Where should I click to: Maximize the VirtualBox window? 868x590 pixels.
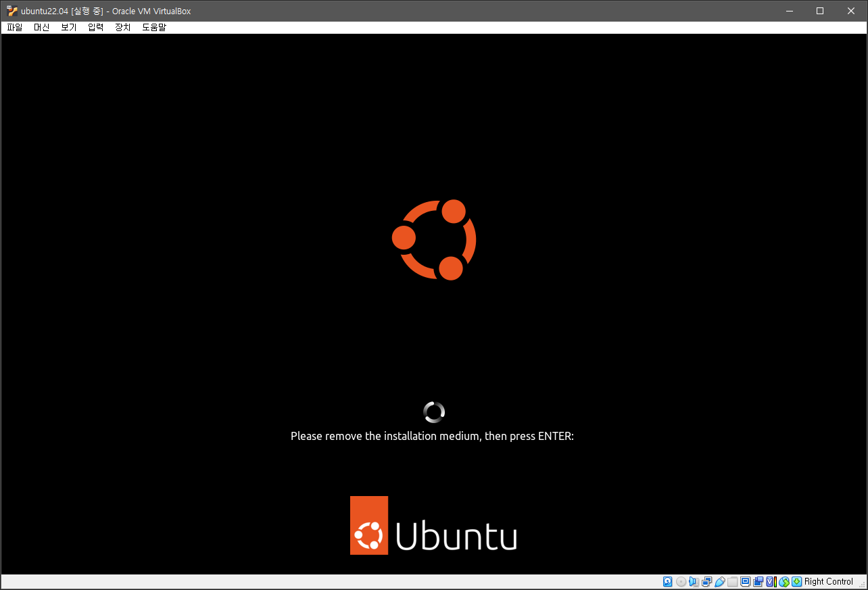click(x=819, y=11)
